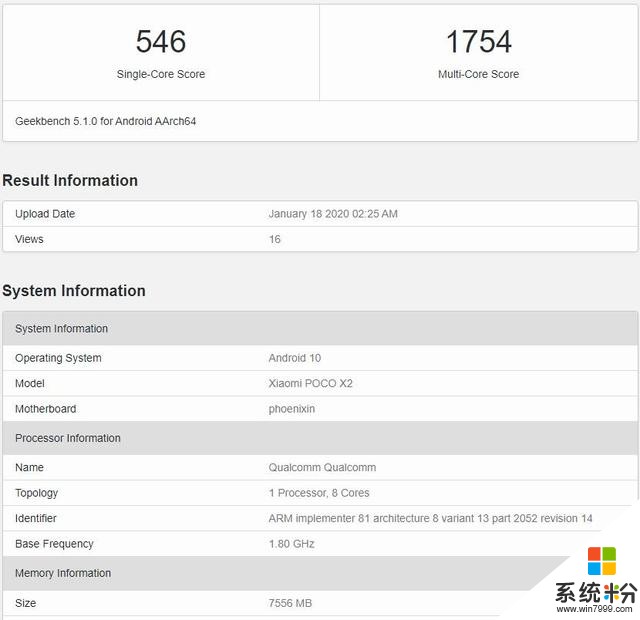Click the "Result Information" heading
The height and width of the screenshot is (620, 640).
click(x=70, y=180)
